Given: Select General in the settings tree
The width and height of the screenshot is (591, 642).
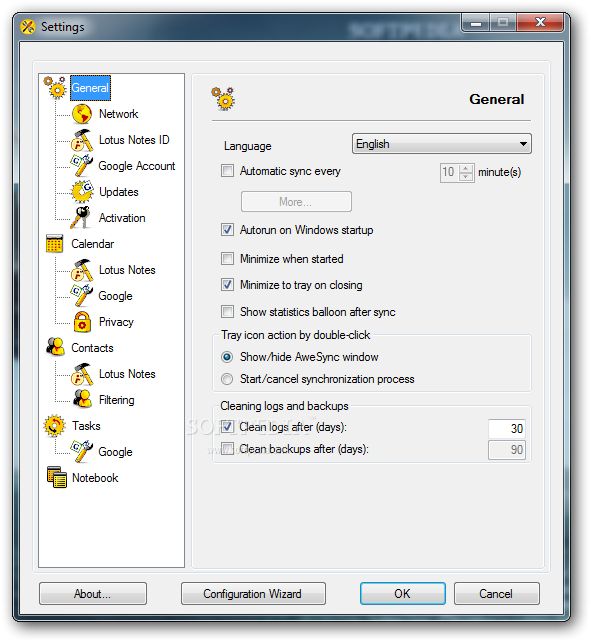Looking at the screenshot, I should pyautogui.click(x=90, y=88).
